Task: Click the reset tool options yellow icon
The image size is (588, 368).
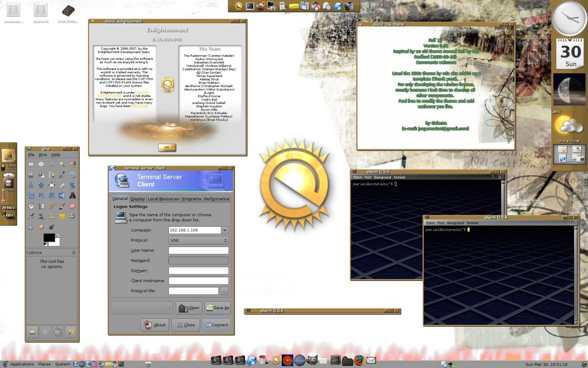Action: point(71,332)
